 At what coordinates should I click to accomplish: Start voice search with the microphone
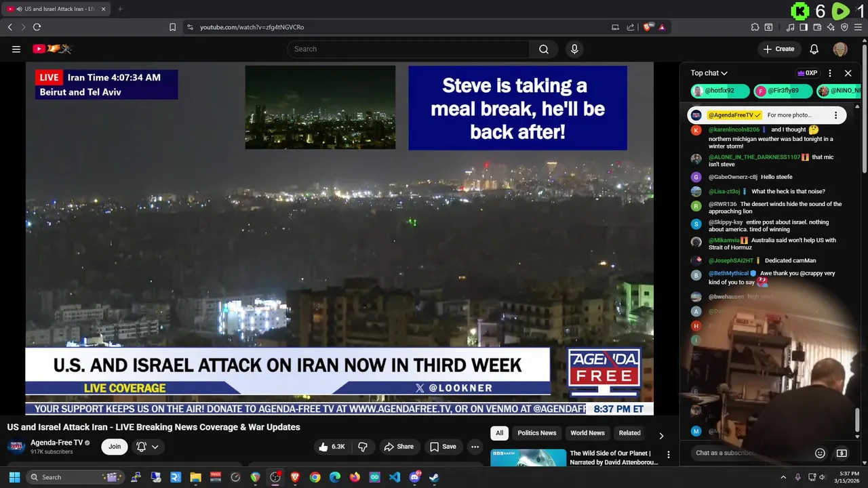pyautogui.click(x=574, y=49)
